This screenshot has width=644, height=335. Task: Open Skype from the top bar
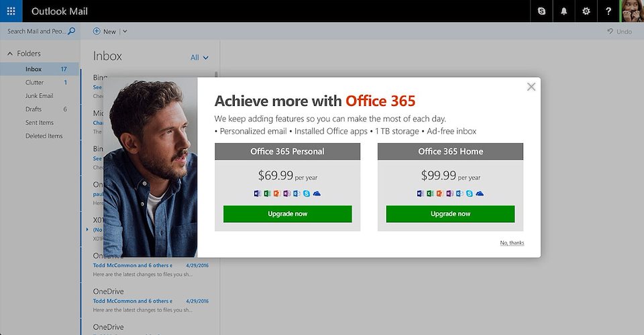click(x=541, y=11)
